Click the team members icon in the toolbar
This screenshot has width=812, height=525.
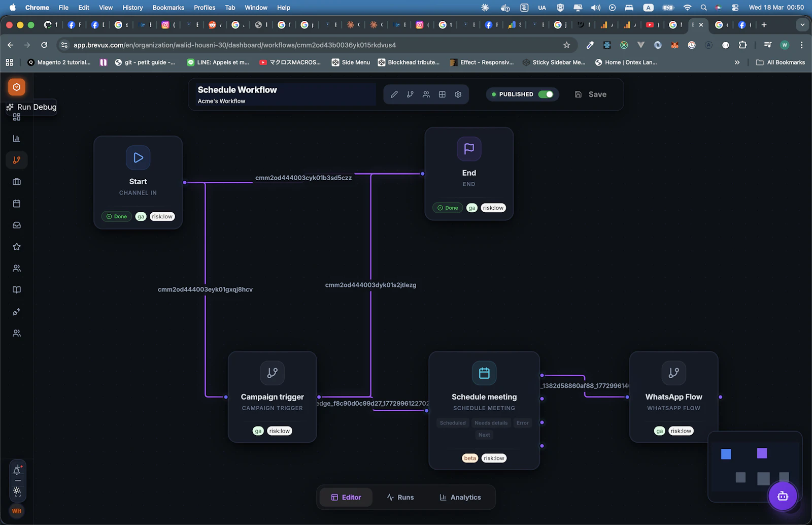[426, 94]
